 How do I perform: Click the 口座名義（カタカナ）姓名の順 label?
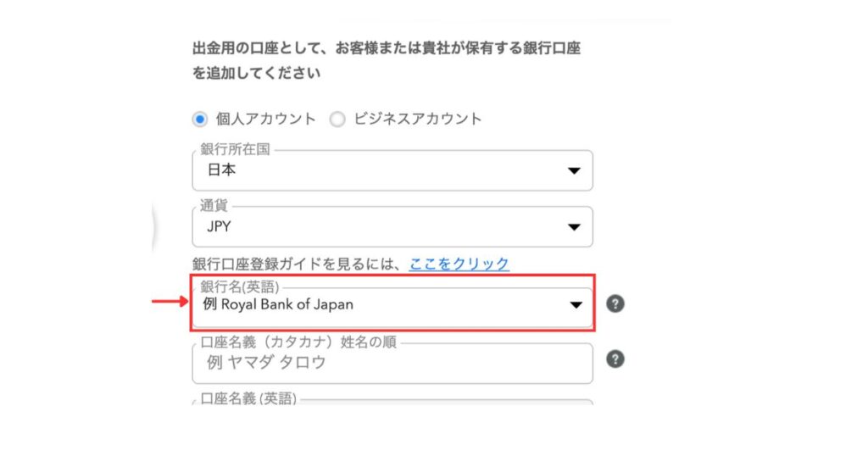(x=298, y=342)
